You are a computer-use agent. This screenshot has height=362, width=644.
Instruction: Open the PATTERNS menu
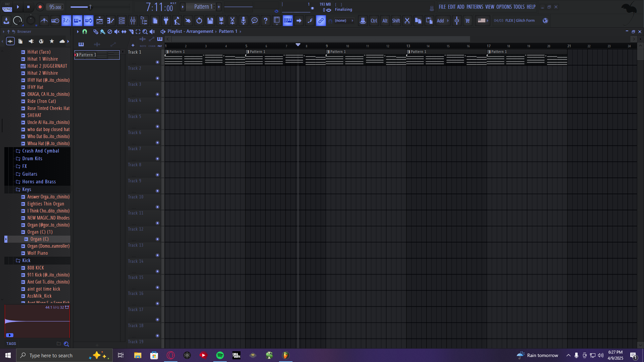pos(475,7)
